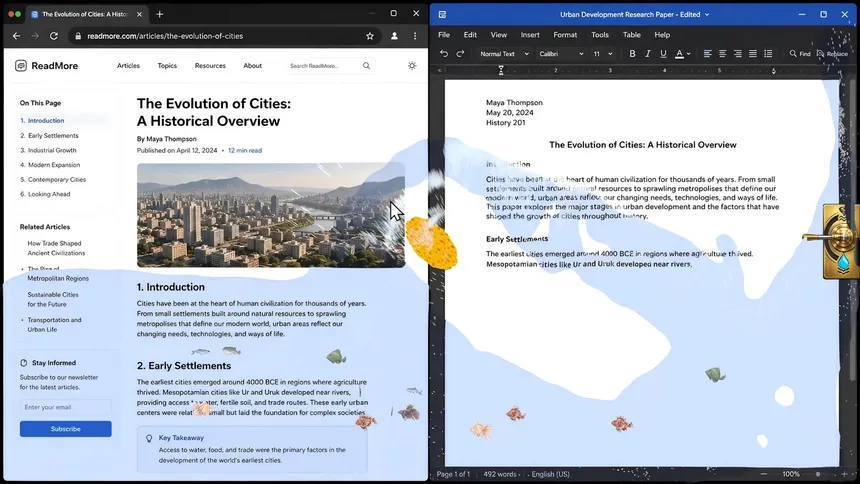
Task: Open the Help menu
Action: pyautogui.click(x=662, y=35)
